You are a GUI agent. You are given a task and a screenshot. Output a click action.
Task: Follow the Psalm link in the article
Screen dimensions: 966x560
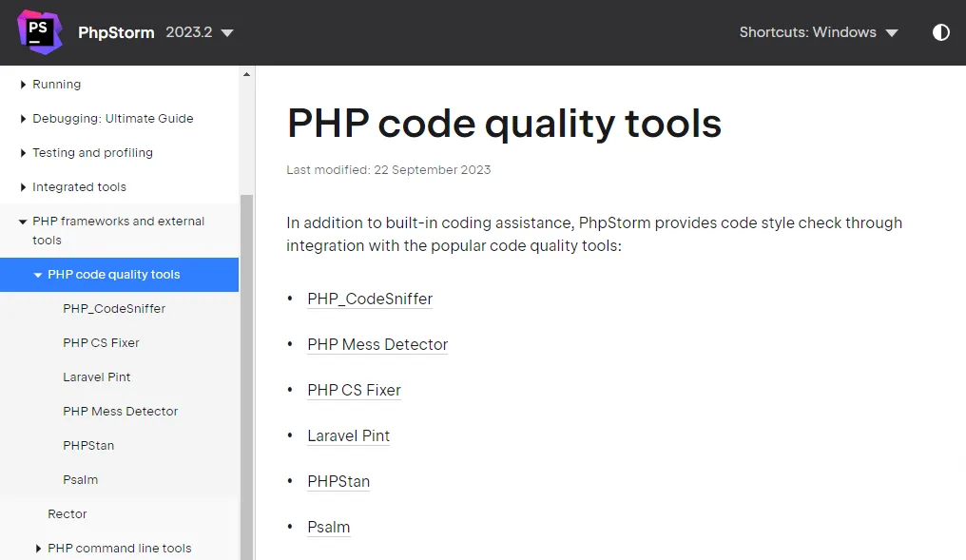coord(329,527)
